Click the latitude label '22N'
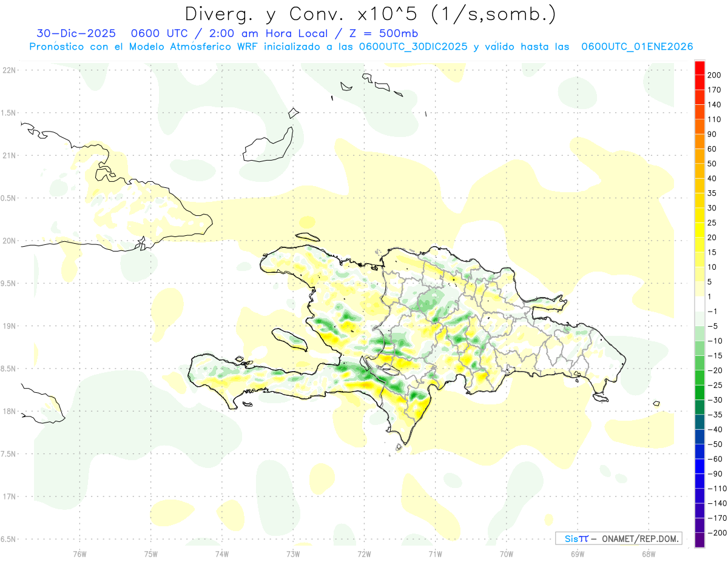The height and width of the screenshot is (562, 728). point(8,70)
